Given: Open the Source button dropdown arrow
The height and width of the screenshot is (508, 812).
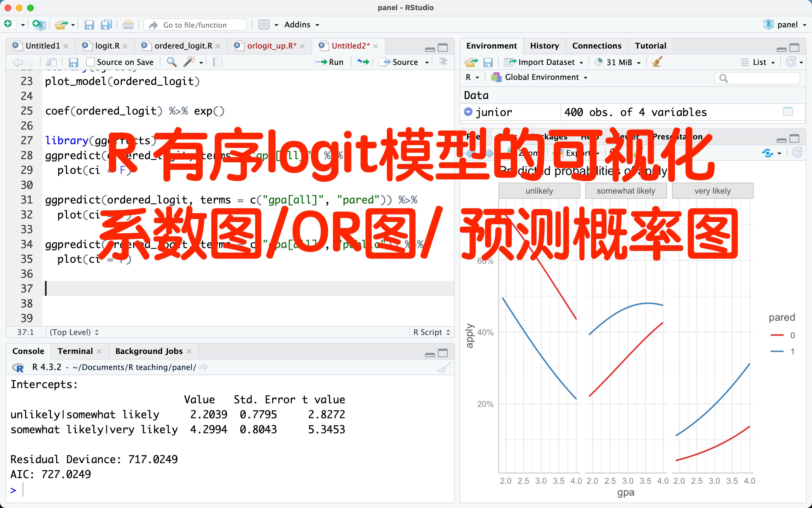Looking at the screenshot, I should tap(427, 62).
